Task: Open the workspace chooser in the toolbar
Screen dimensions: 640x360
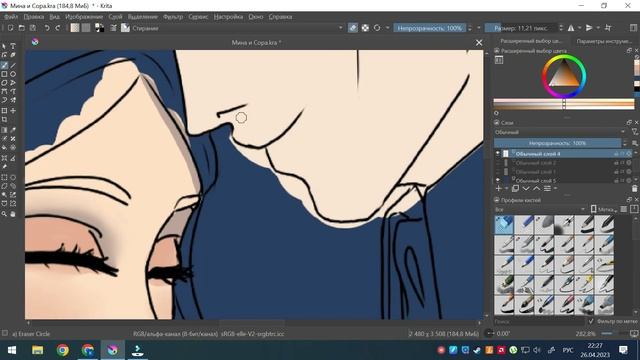Action: point(633,28)
